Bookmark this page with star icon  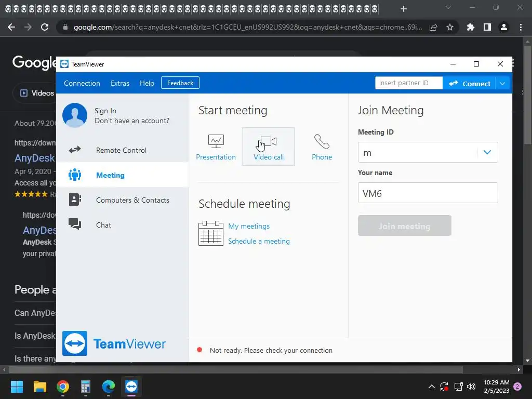[x=450, y=27]
